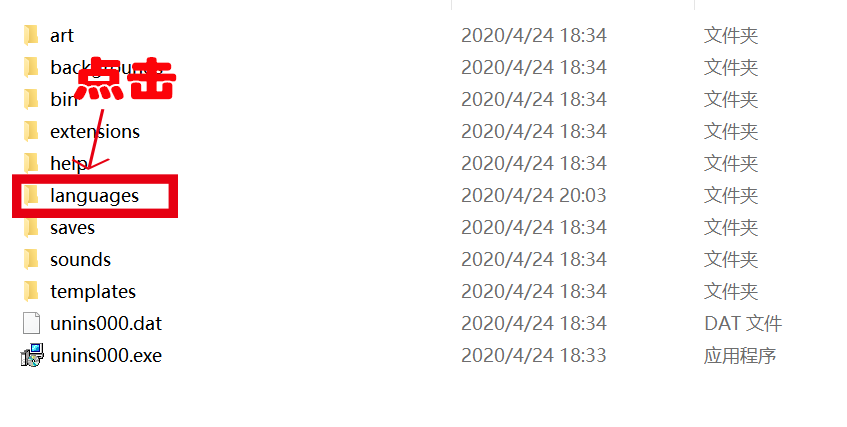The width and height of the screenshot is (847, 427).
Task: Click the DAT 文件 type label
Action: tap(743, 323)
